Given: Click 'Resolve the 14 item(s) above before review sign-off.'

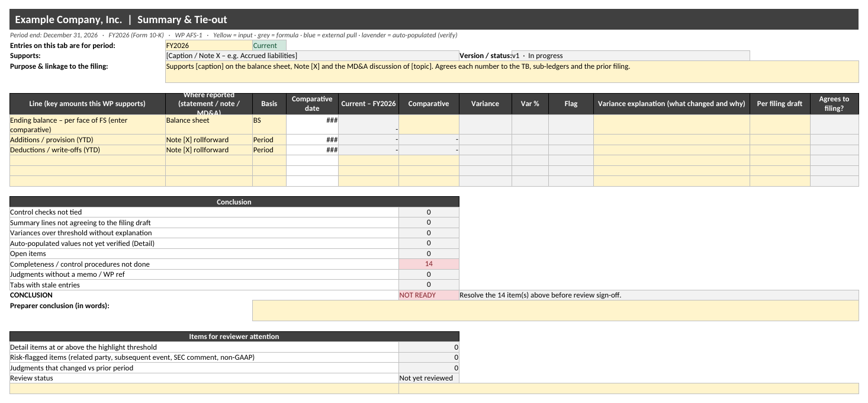Looking at the screenshot, I should (659, 295).
